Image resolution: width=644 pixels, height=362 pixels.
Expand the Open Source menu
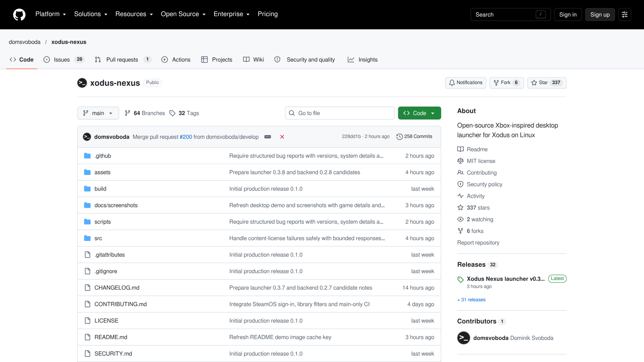(x=183, y=14)
